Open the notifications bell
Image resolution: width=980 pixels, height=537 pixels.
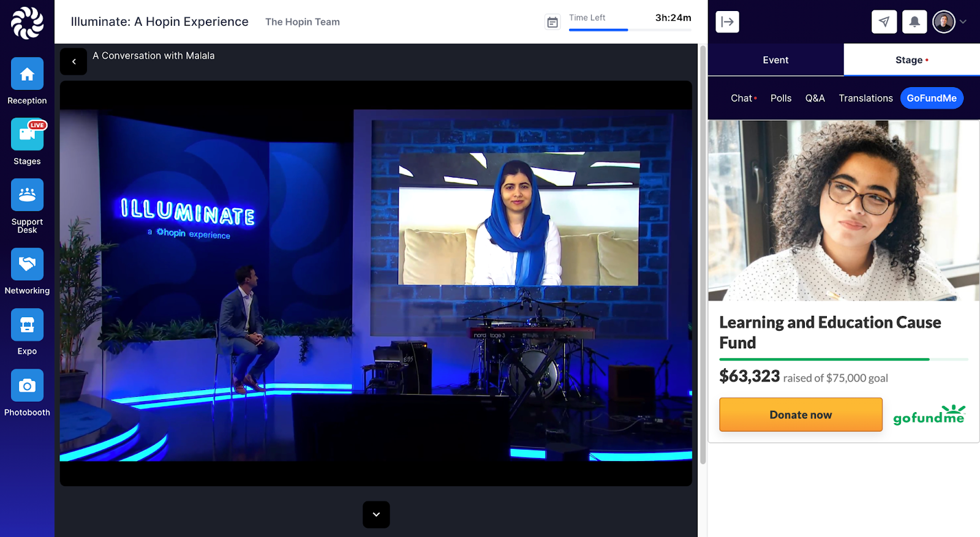pos(914,22)
